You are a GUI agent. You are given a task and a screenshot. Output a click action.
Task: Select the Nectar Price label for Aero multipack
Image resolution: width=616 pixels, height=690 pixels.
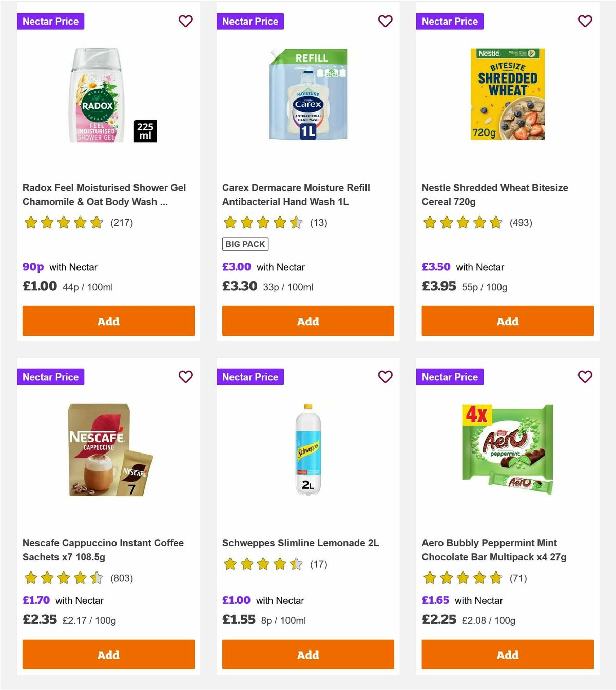tap(450, 377)
